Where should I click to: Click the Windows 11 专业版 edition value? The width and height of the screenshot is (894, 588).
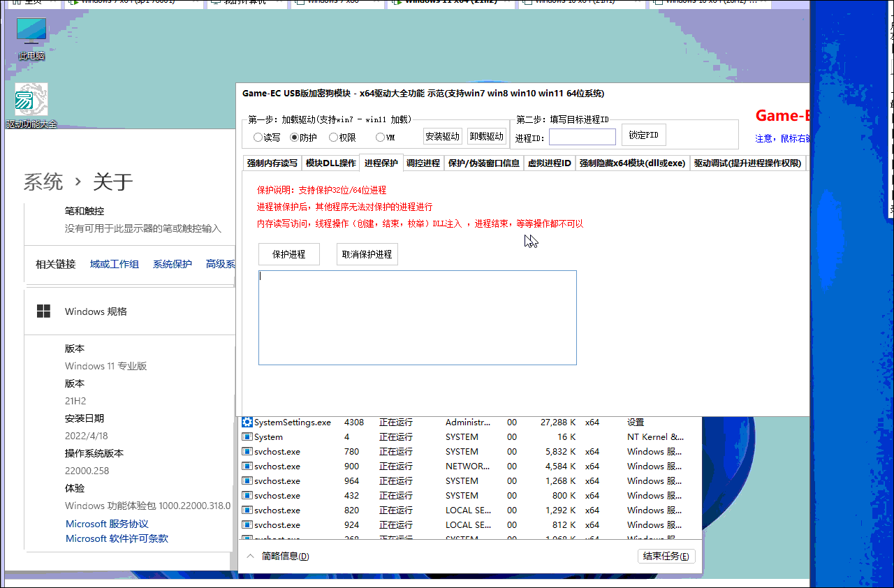[x=106, y=366]
